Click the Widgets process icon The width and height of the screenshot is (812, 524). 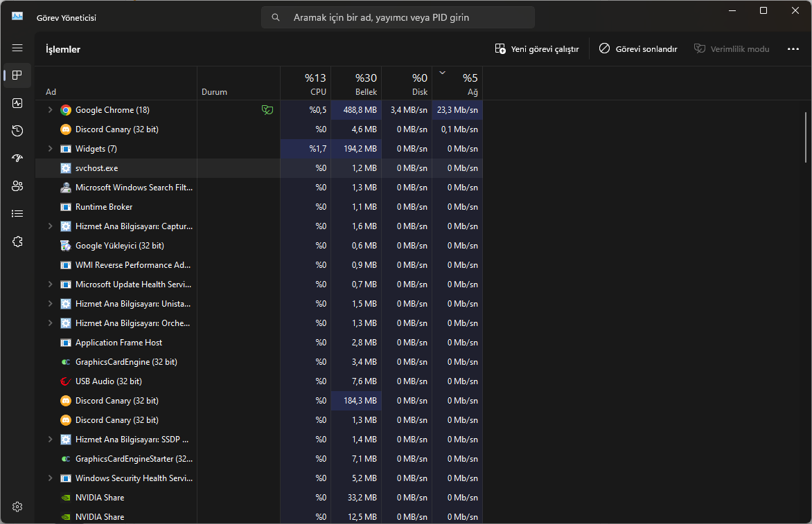pyautogui.click(x=66, y=149)
